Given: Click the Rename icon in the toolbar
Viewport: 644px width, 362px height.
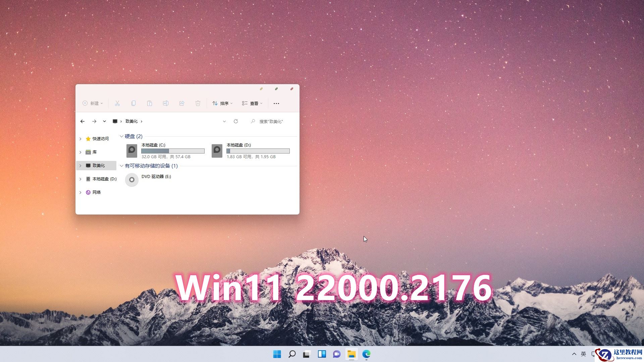Looking at the screenshot, I should tap(165, 103).
